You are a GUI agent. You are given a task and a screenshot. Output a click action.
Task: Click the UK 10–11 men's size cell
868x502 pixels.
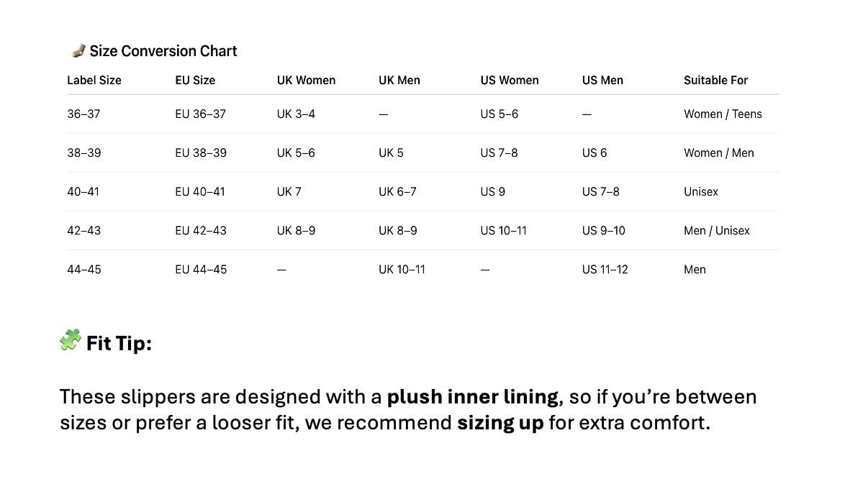click(402, 270)
